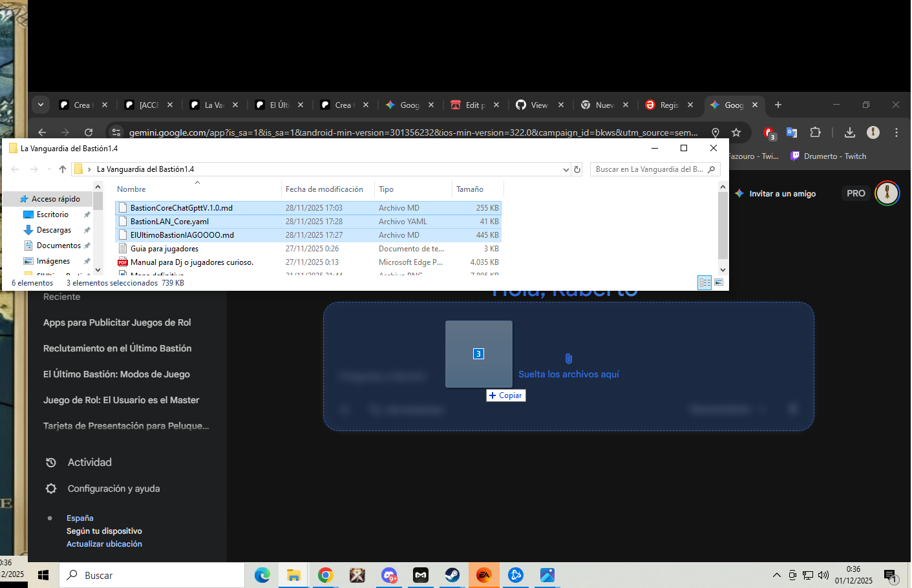Close the Nuev tab

pyautogui.click(x=626, y=105)
